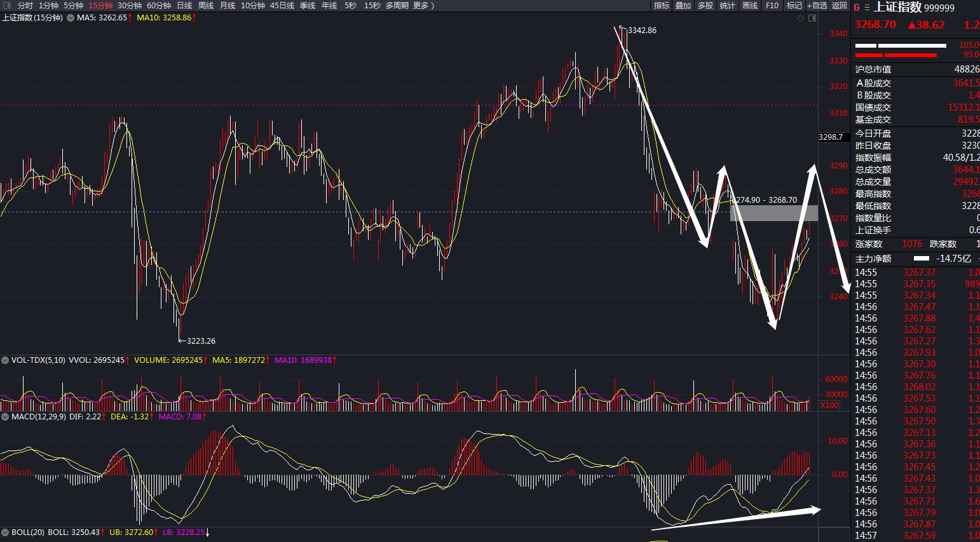The height and width of the screenshot is (542, 980).
Task: Click the 上证指数 999999 title
Action: click(914, 8)
